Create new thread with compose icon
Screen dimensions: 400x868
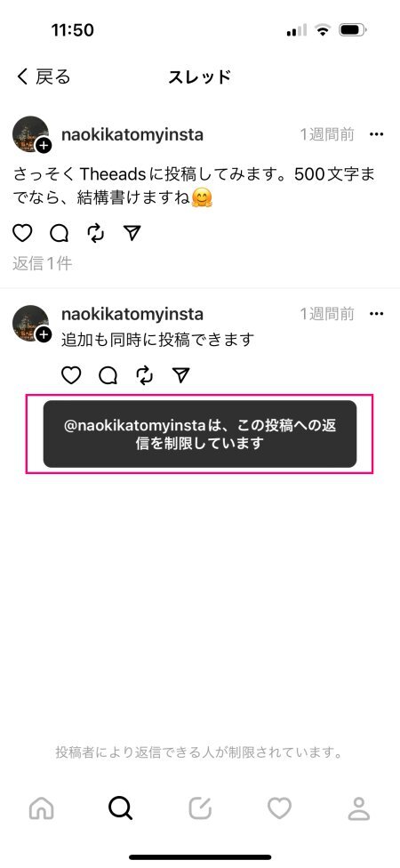click(x=200, y=808)
